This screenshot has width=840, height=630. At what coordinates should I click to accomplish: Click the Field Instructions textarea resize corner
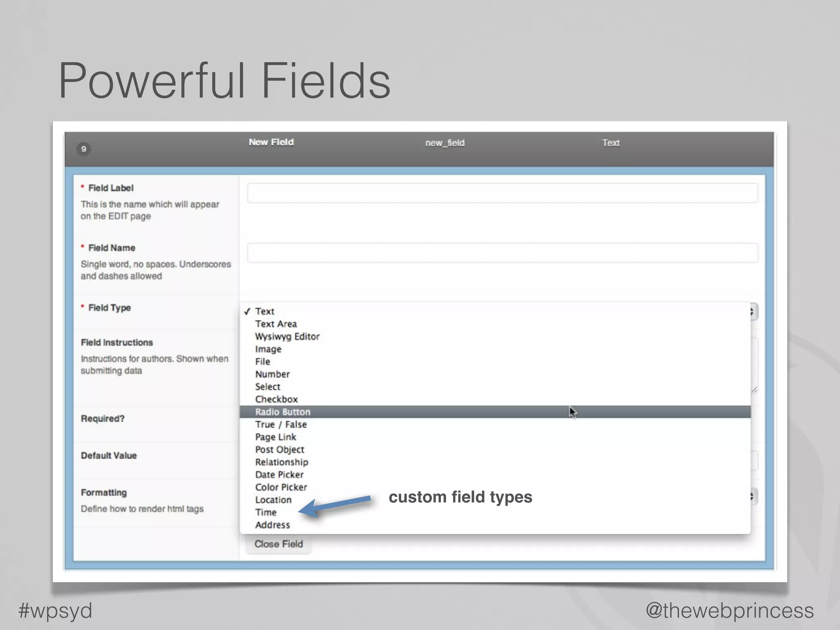754,390
